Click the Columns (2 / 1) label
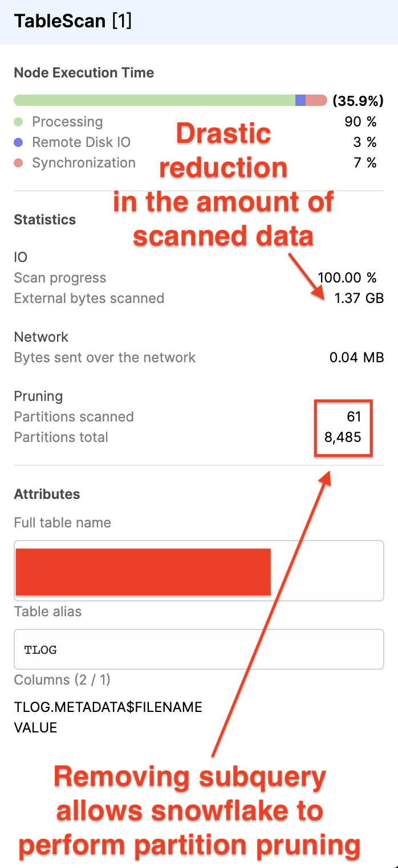 [62, 679]
